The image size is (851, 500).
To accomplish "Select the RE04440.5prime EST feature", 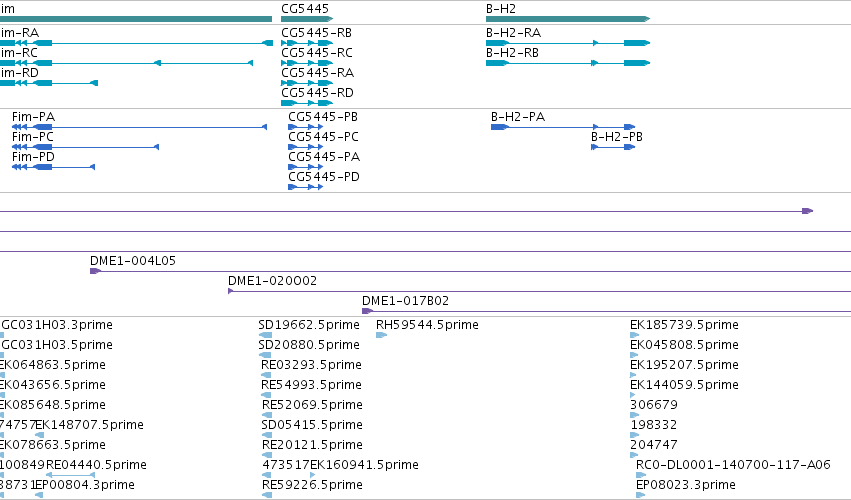I will 71,475.
